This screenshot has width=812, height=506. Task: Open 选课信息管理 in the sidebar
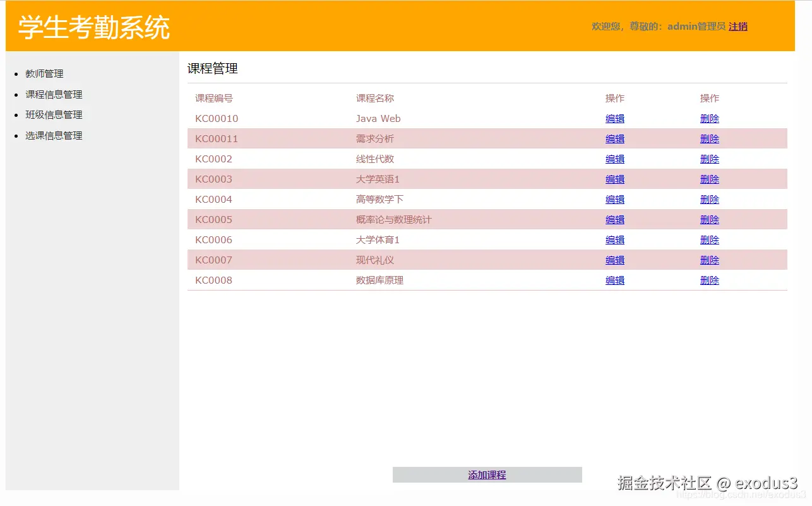(54, 135)
